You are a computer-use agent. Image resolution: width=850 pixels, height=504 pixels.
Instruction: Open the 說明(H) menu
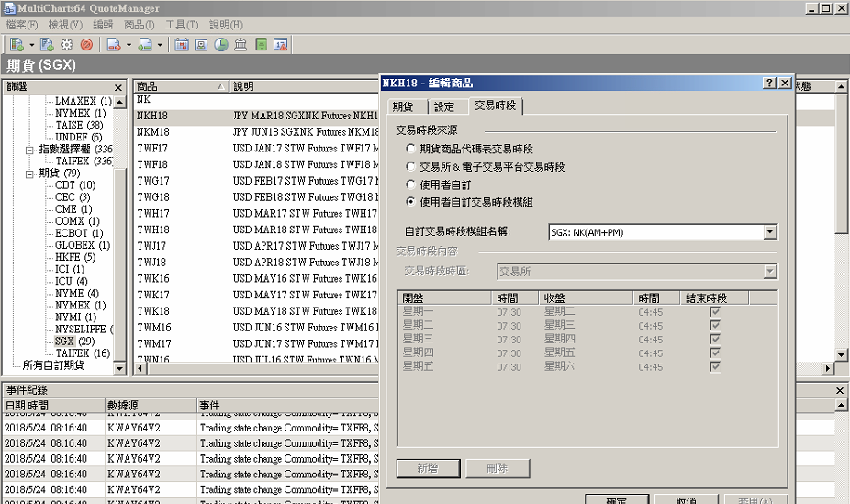(x=226, y=25)
